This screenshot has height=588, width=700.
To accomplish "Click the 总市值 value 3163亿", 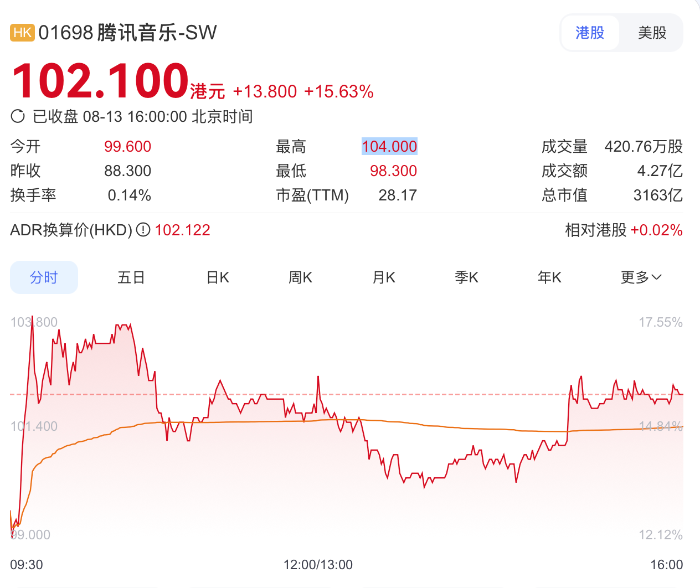I will [658, 195].
